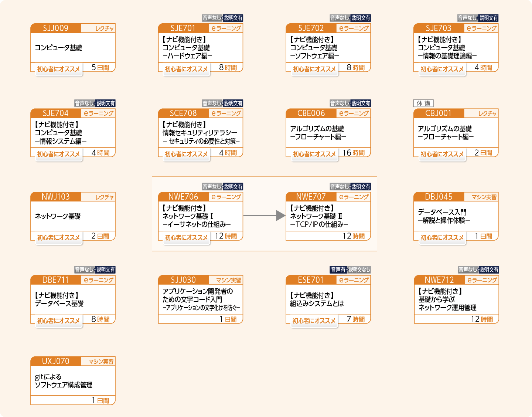
Task: Open the データベース入門 解説と操作体験 title
Action: pyautogui.click(x=444, y=216)
